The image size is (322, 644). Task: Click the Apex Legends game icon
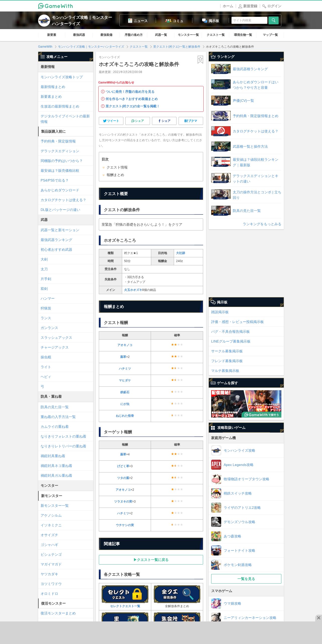click(216, 465)
